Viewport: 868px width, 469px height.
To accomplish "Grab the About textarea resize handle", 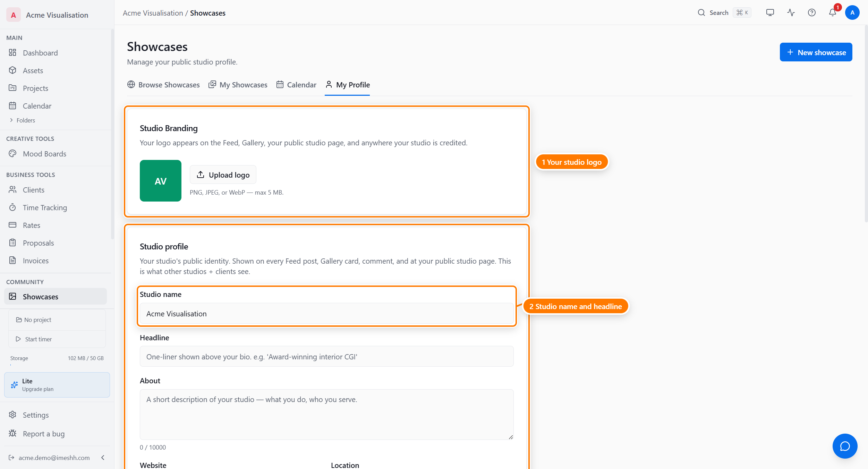I will [511, 437].
